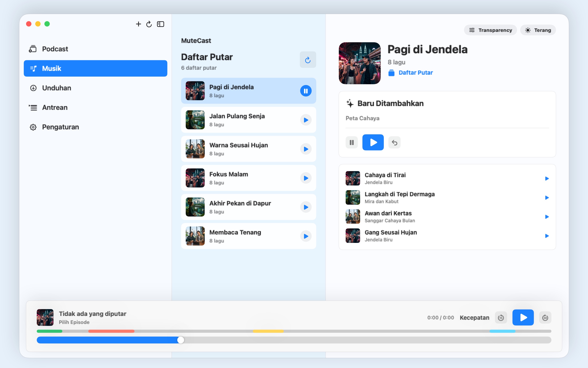Screen dimensions: 588x368
Task: Skip forward 30 seconds
Action: 545,318
